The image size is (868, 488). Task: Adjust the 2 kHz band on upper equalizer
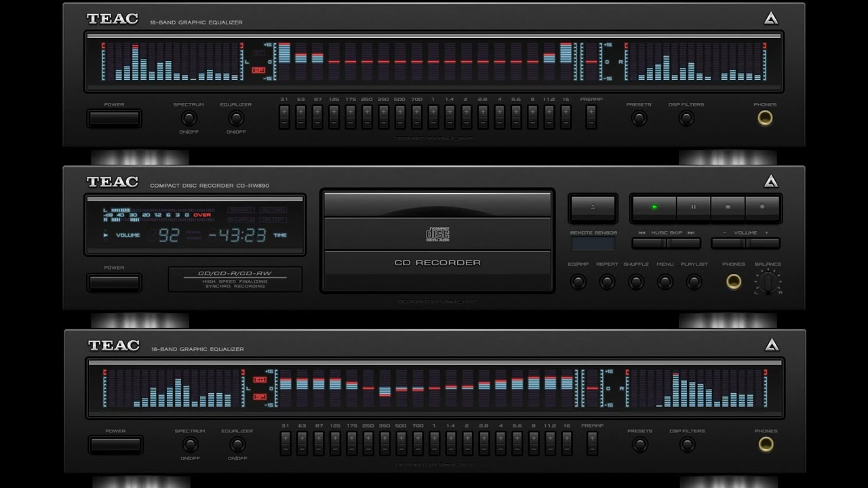[x=467, y=117]
